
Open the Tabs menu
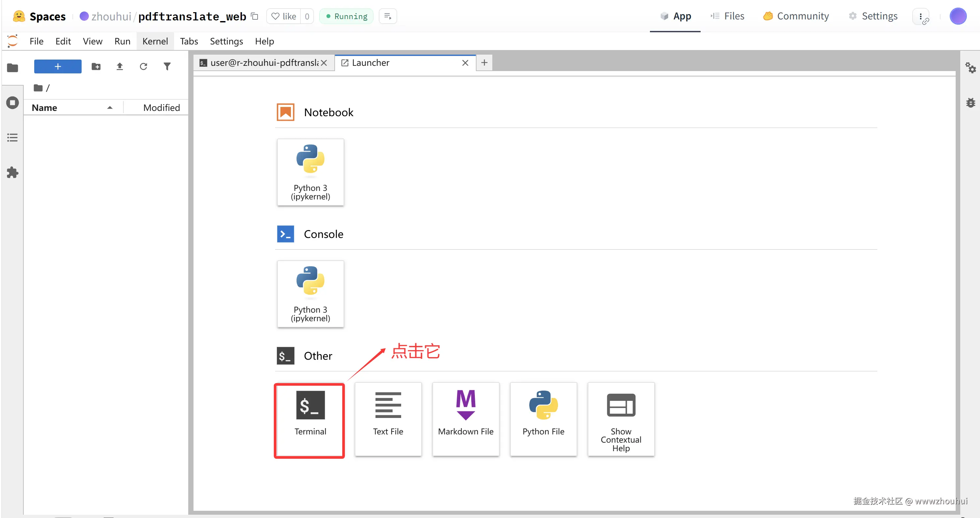189,41
